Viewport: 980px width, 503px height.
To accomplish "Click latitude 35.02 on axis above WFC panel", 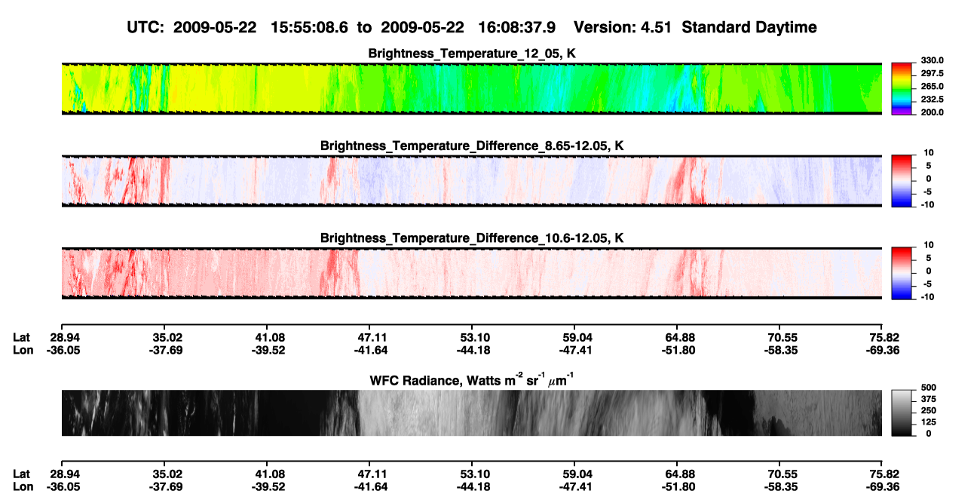I will (x=166, y=337).
